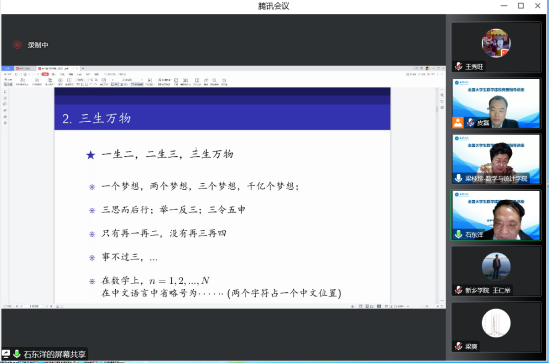Click the 录制中 recording status text
This screenshot has width=549, height=363.
click(x=38, y=45)
